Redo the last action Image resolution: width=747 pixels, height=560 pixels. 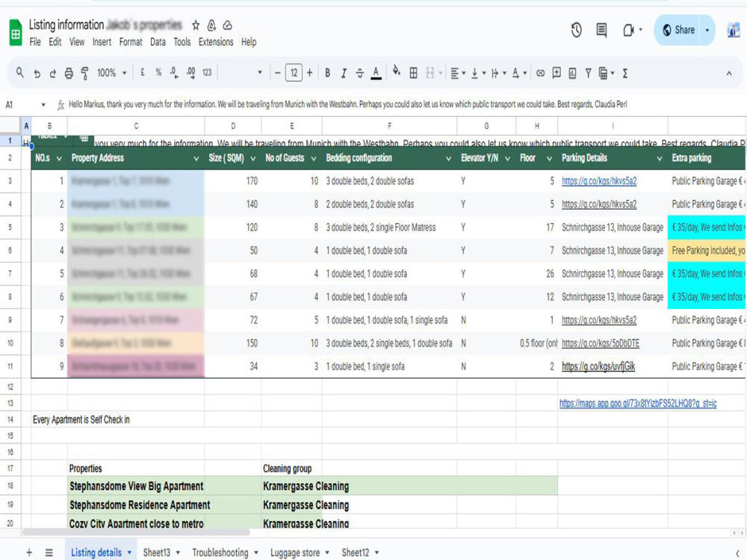[52, 73]
